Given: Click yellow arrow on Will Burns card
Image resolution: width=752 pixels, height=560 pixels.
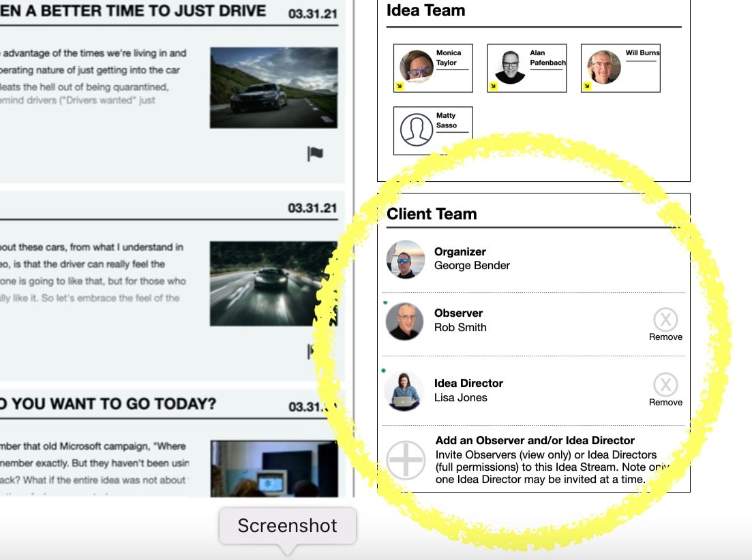Looking at the screenshot, I should click(x=586, y=86).
